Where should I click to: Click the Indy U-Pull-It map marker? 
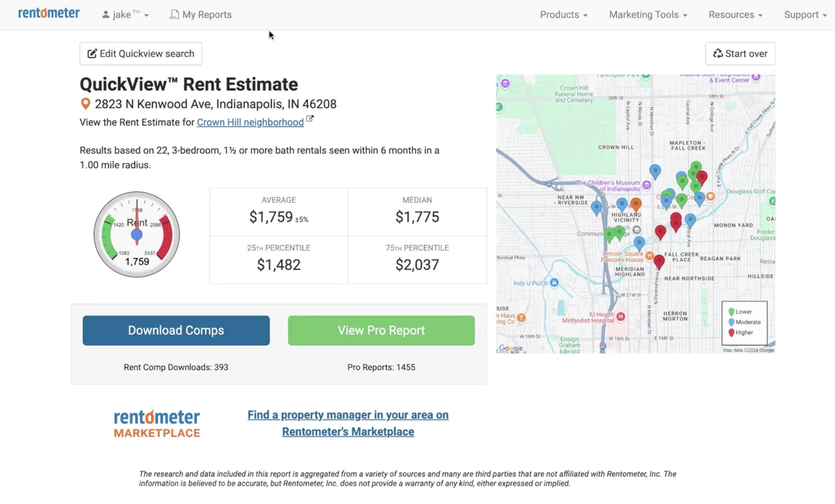pos(554,283)
